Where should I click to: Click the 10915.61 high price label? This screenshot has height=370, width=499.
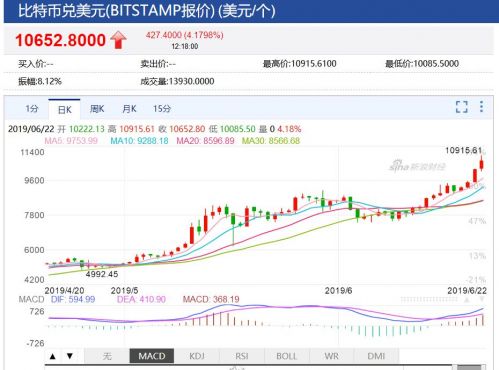click(464, 151)
